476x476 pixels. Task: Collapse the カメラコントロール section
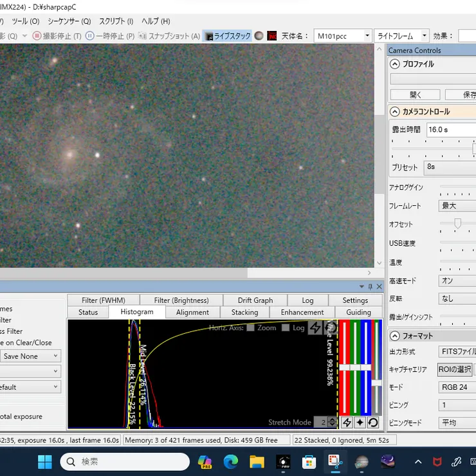(x=394, y=111)
